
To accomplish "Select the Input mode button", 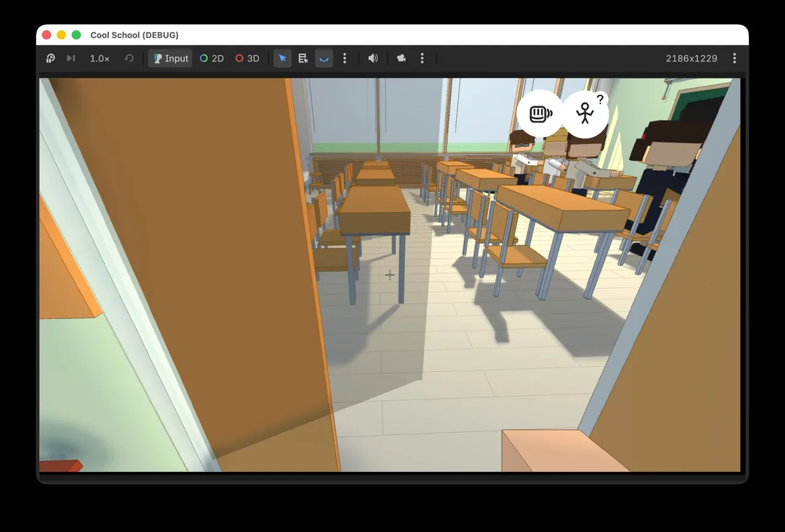I will pos(170,58).
